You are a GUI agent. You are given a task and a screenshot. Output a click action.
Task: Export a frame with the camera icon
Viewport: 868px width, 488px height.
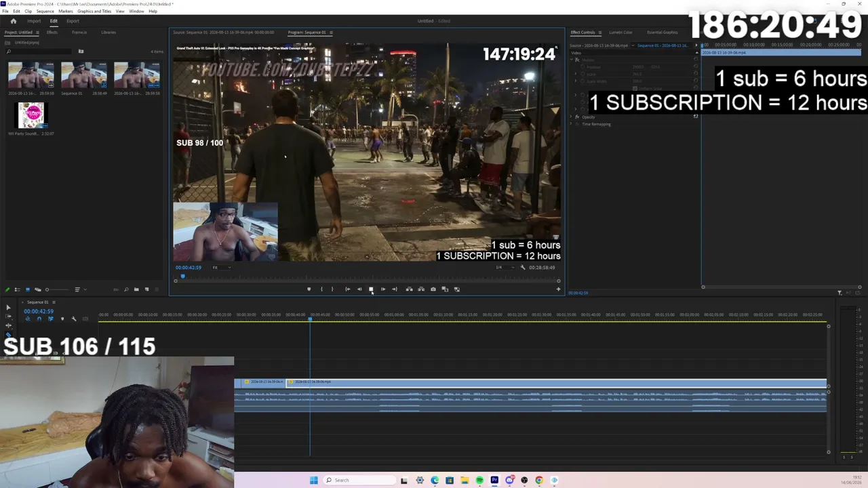[x=433, y=289]
